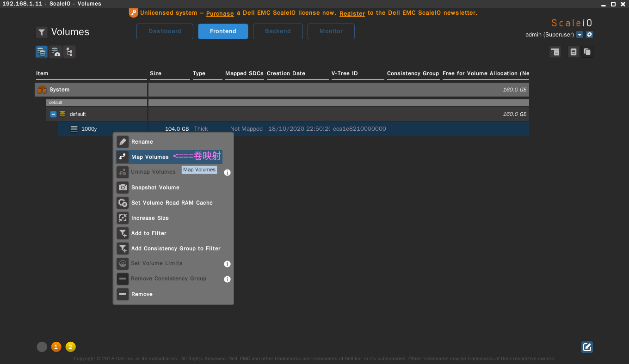This screenshot has height=364, width=629.
Task: Click the eca1e8210000000 V-Tree ID
Action: point(359,129)
